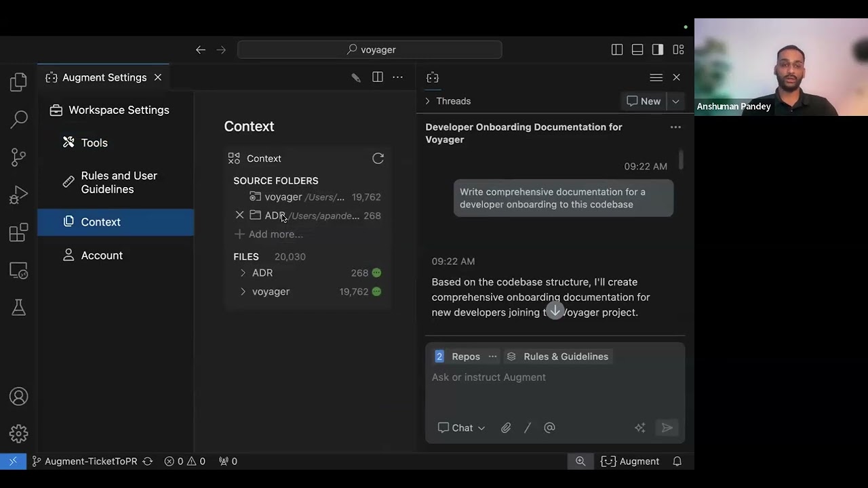Open the Chat mode dropdown
The height and width of the screenshot is (488, 868).
462,428
